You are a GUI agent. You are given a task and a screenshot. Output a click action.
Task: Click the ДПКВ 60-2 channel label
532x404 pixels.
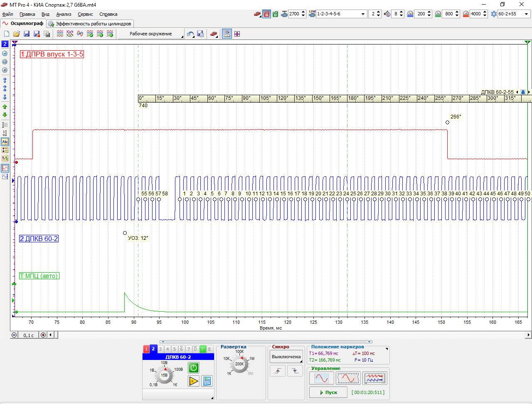pyautogui.click(x=39, y=239)
